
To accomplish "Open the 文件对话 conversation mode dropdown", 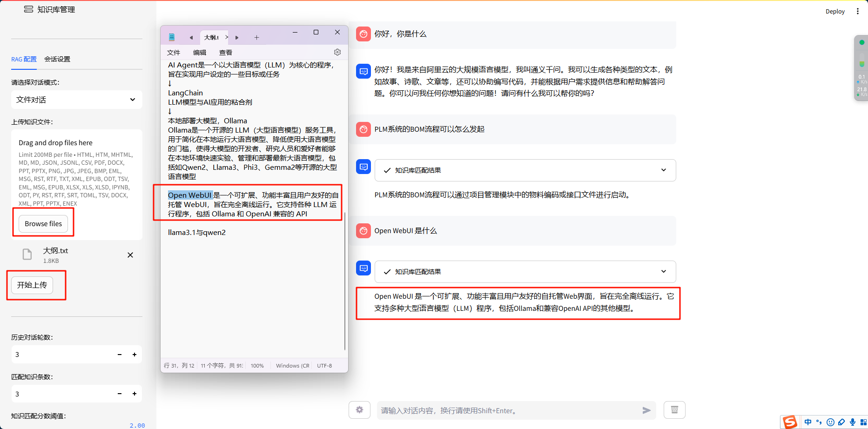I will click(77, 100).
